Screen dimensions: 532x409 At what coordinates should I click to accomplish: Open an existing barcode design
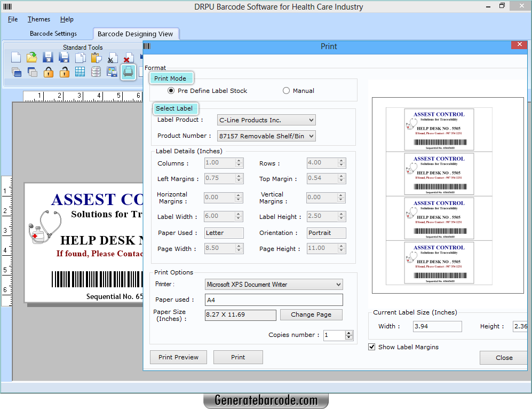(x=31, y=57)
